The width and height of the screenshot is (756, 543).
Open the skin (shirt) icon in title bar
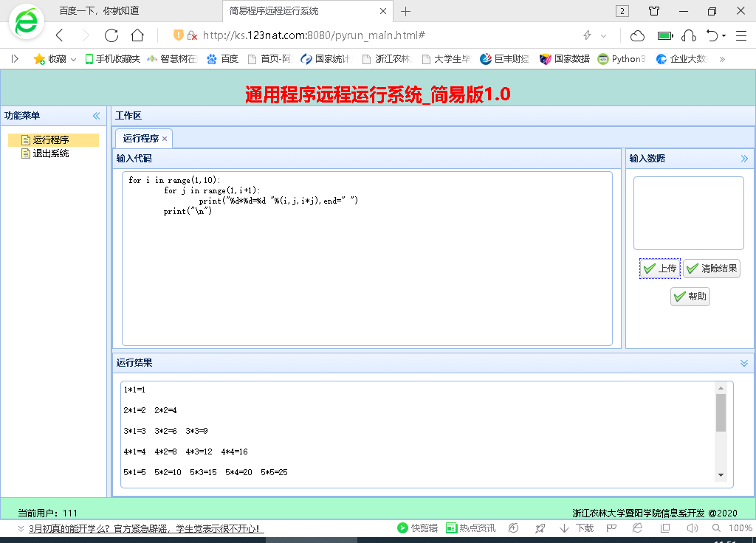pyautogui.click(x=654, y=11)
